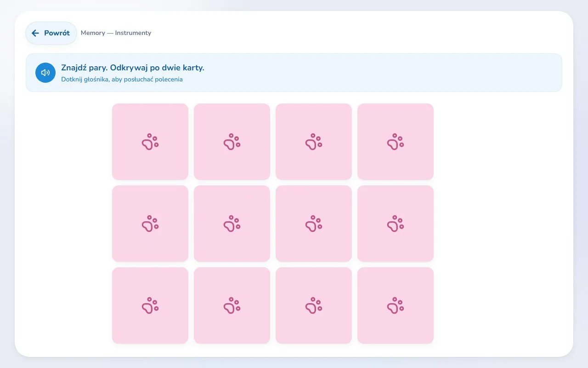Flip the last card in top row

click(396, 142)
